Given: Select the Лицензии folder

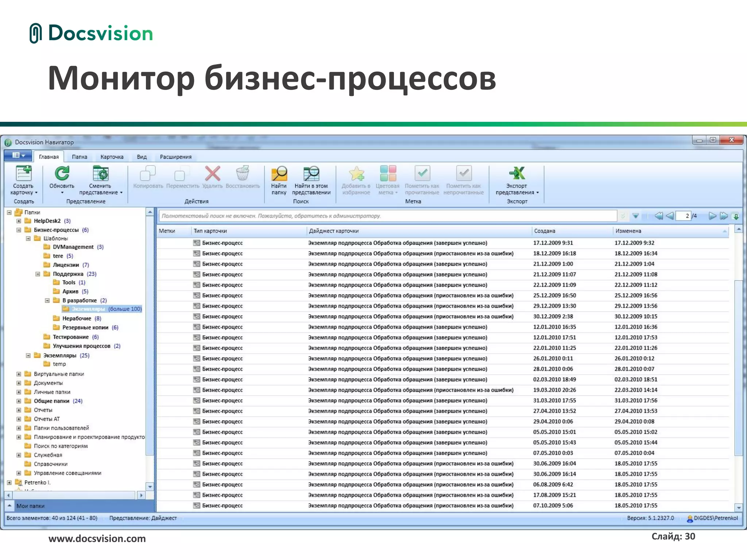Looking at the screenshot, I should coord(66,265).
